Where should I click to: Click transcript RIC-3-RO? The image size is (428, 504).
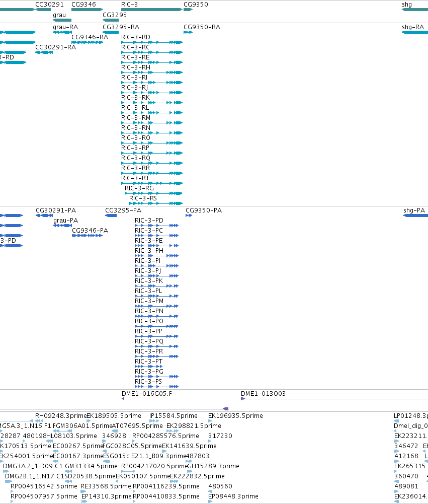[x=152, y=143]
